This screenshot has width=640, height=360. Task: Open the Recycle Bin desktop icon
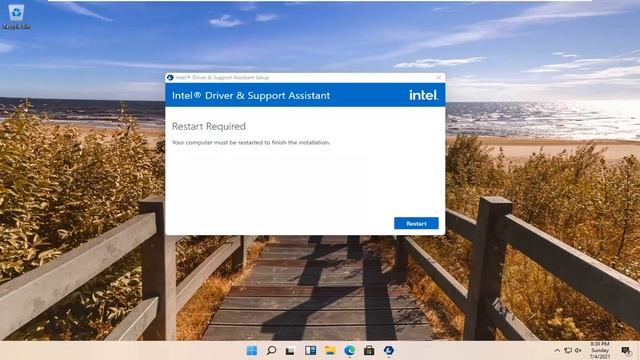(x=16, y=16)
